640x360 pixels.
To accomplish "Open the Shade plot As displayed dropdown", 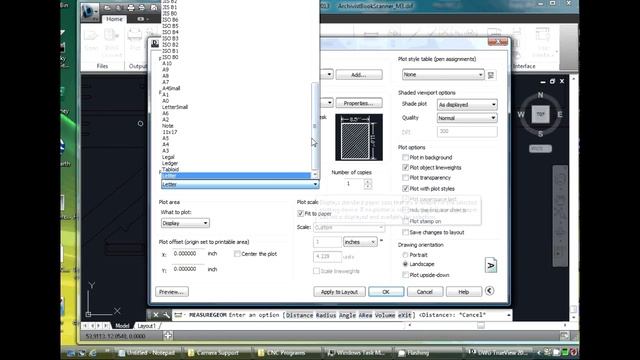I will 467,105.
